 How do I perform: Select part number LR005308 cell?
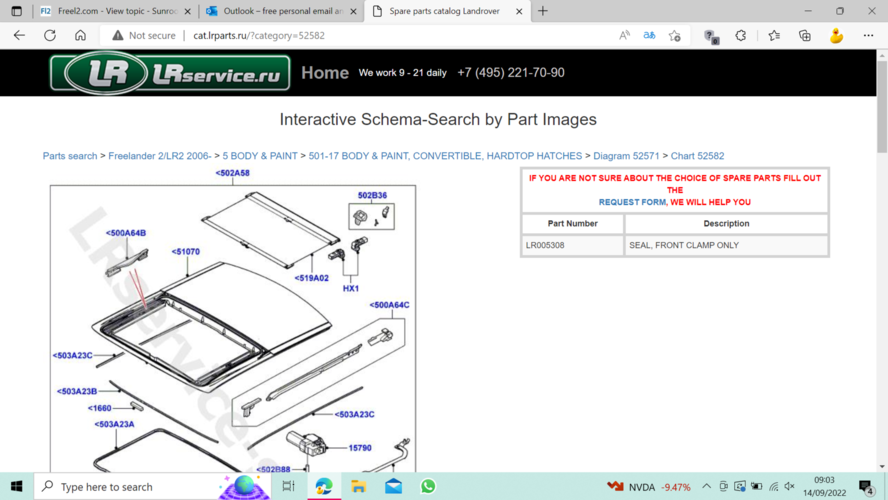pyautogui.click(x=573, y=245)
